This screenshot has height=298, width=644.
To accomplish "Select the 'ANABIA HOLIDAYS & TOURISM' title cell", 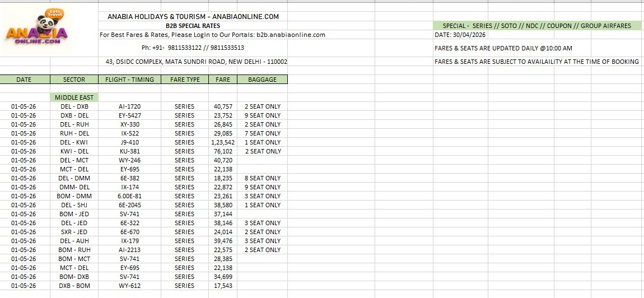I will [x=193, y=17].
